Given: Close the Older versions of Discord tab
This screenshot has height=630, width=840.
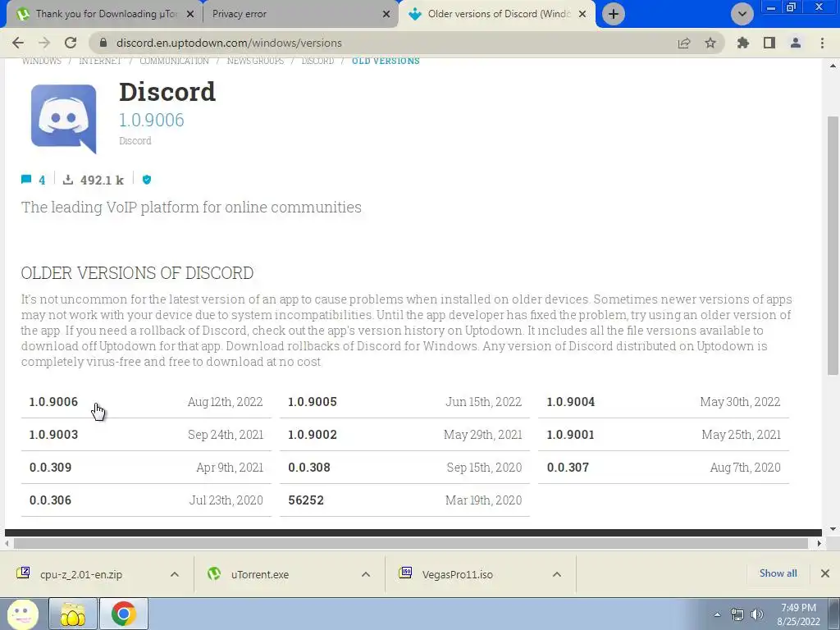Looking at the screenshot, I should pos(583,15).
